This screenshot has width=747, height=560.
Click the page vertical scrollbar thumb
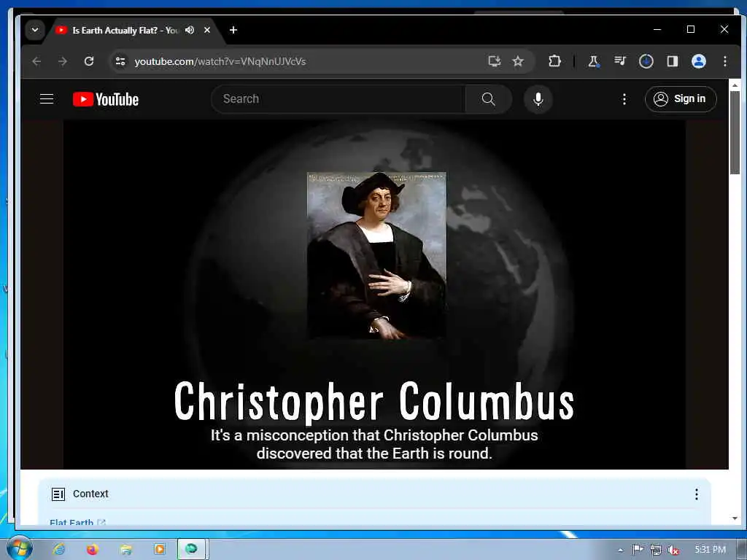(735, 133)
